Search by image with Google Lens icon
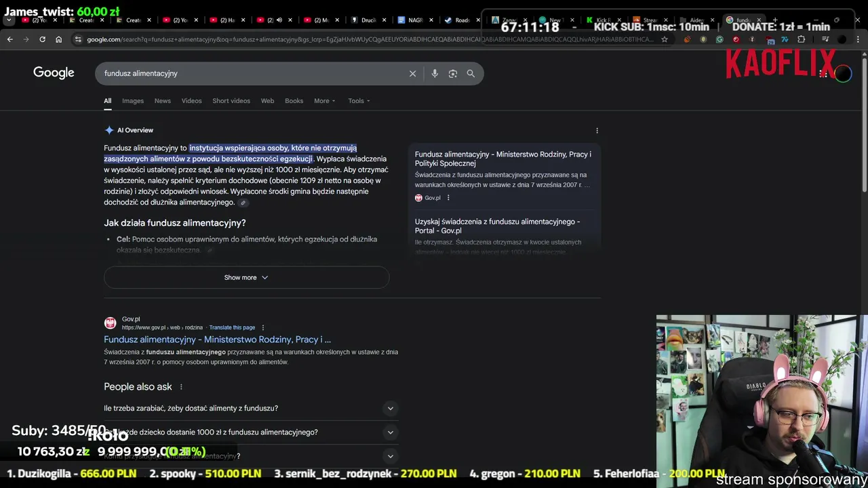The width and height of the screenshot is (868, 488). [x=453, y=73]
